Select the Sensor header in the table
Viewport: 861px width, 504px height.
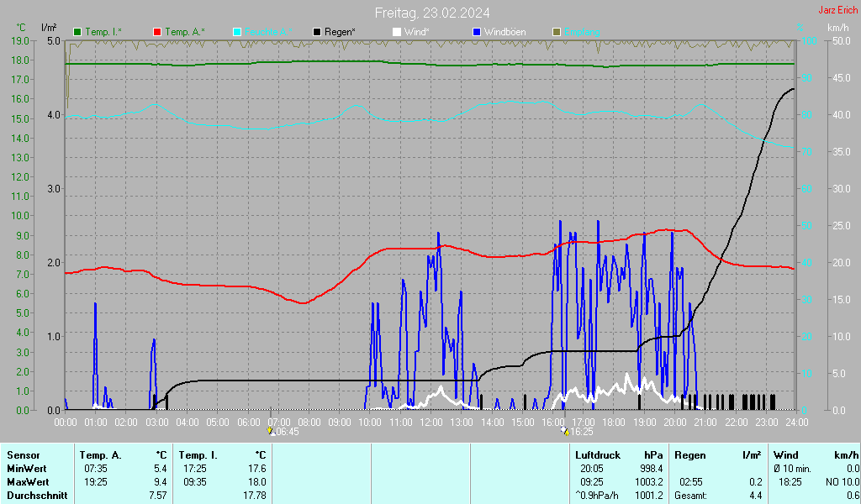22,454
